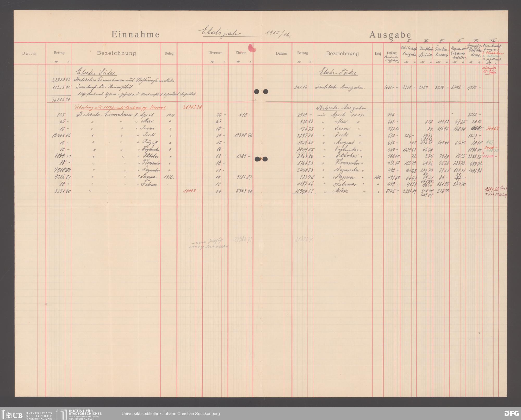Click the Universitätsbibliothek Johann Christian Senckenberg text
The image size is (521, 420).
[x=171, y=413]
